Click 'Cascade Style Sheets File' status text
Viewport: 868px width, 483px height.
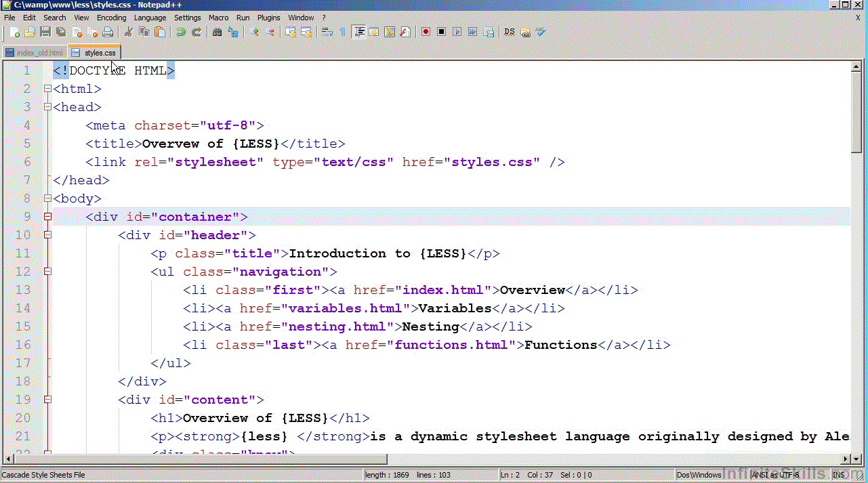point(44,475)
